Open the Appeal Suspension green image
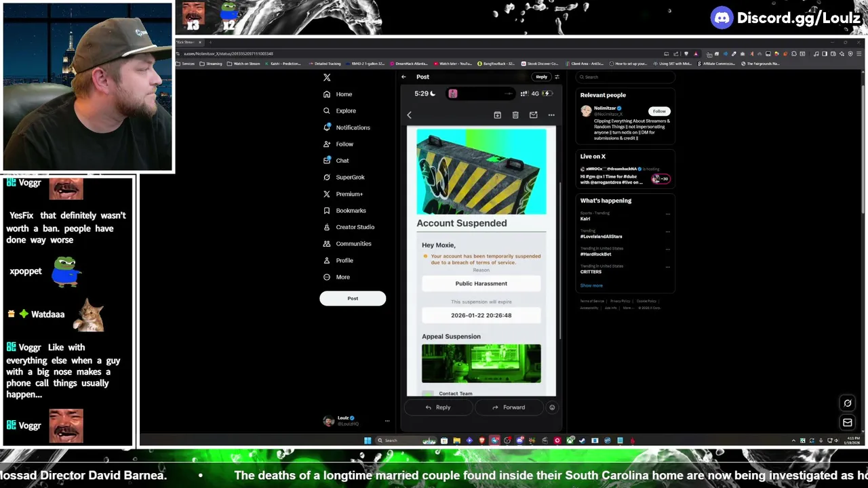The image size is (868, 488). pyautogui.click(x=481, y=363)
